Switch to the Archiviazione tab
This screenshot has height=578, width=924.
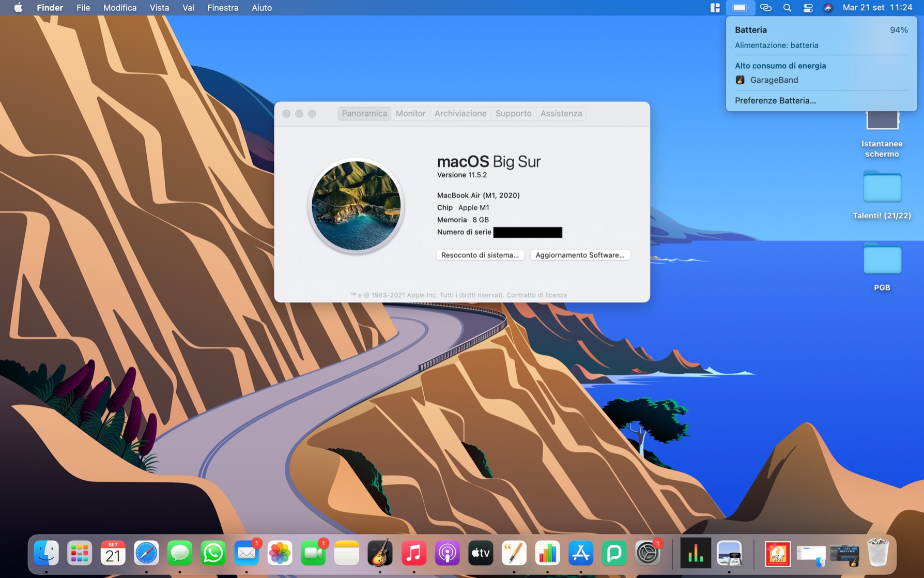pos(460,113)
